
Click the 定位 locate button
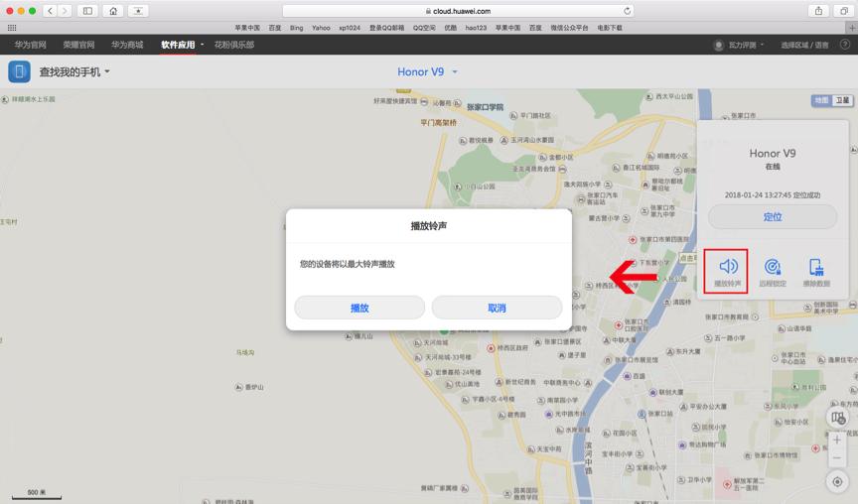(x=772, y=217)
